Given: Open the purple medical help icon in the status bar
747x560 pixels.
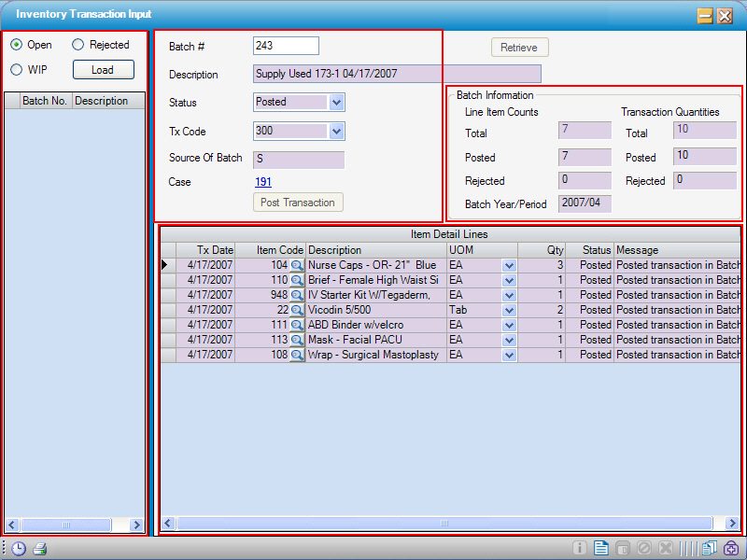Looking at the screenshot, I should [x=731, y=549].
